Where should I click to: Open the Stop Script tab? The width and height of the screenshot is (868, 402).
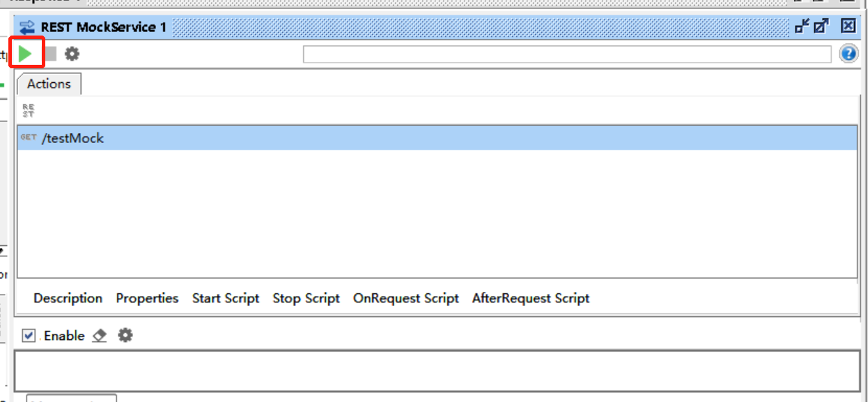306,298
